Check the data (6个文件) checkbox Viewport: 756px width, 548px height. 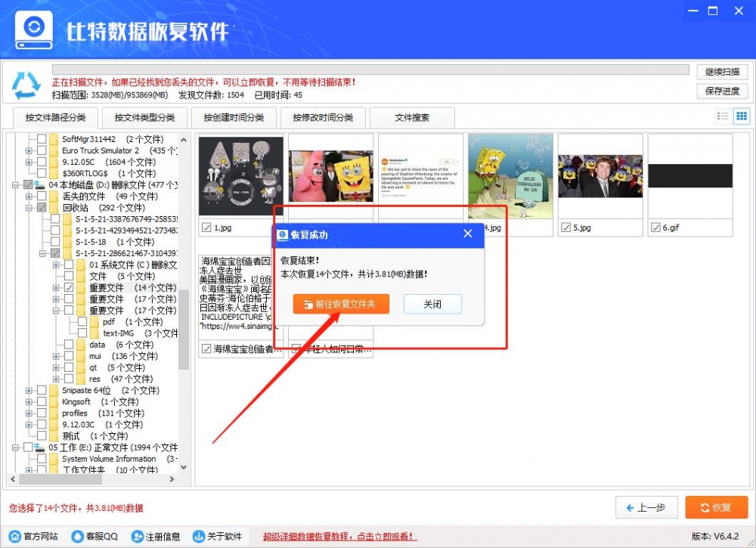(69, 345)
